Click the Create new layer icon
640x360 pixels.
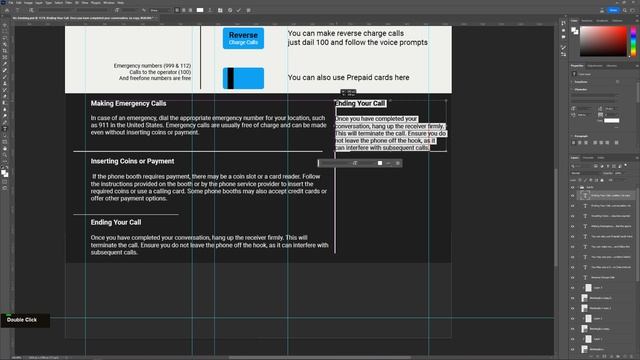point(624,356)
